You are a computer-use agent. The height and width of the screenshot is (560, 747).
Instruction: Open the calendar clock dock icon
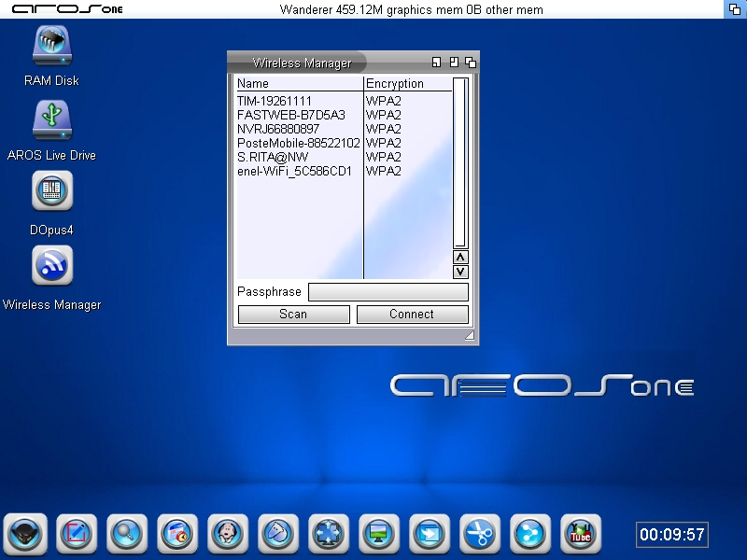[x=177, y=533]
